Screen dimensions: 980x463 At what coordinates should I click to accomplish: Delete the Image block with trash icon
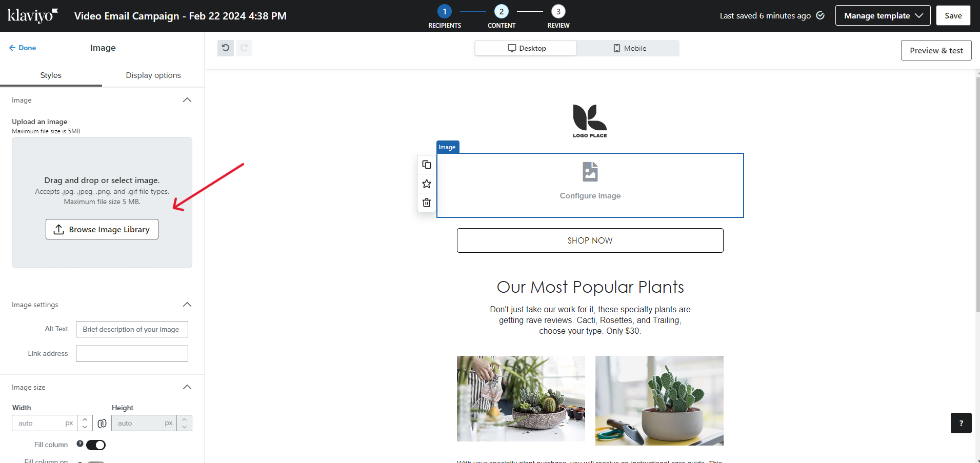[427, 203]
